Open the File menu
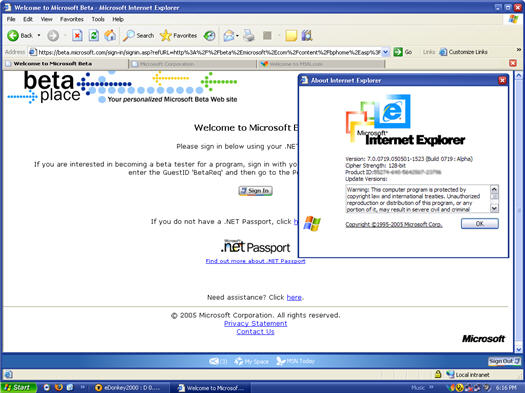The width and height of the screenshot is (525, 393). 11,19
